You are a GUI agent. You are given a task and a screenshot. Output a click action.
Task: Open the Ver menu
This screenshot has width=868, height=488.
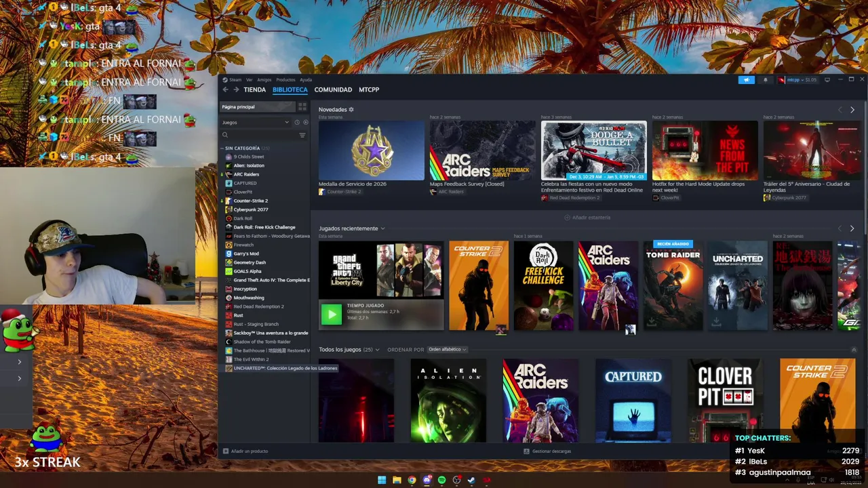click(249, 79)
